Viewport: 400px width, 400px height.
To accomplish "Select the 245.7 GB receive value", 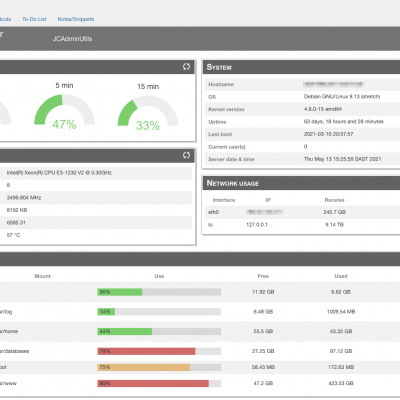I will [334, 212].
